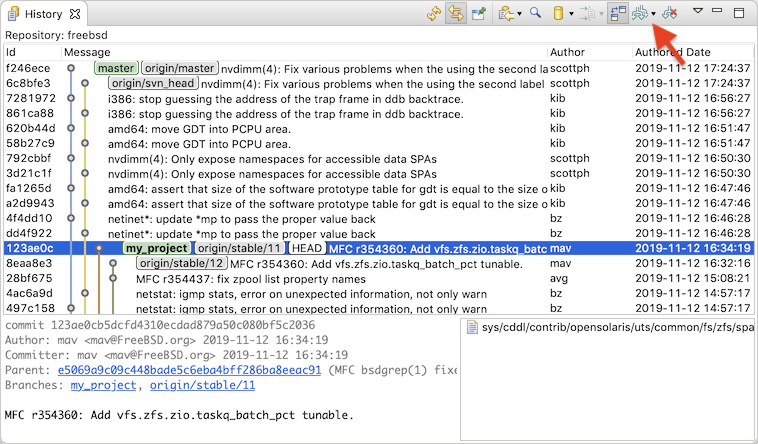Click commit message text 'MFC r354360: Add vfs.zfs.zio.taskq_batch_pct tunable.' in details
Image resolution: width=758 pixels, height=444 pixels.
pyautogui.click(x=179, y=415)
